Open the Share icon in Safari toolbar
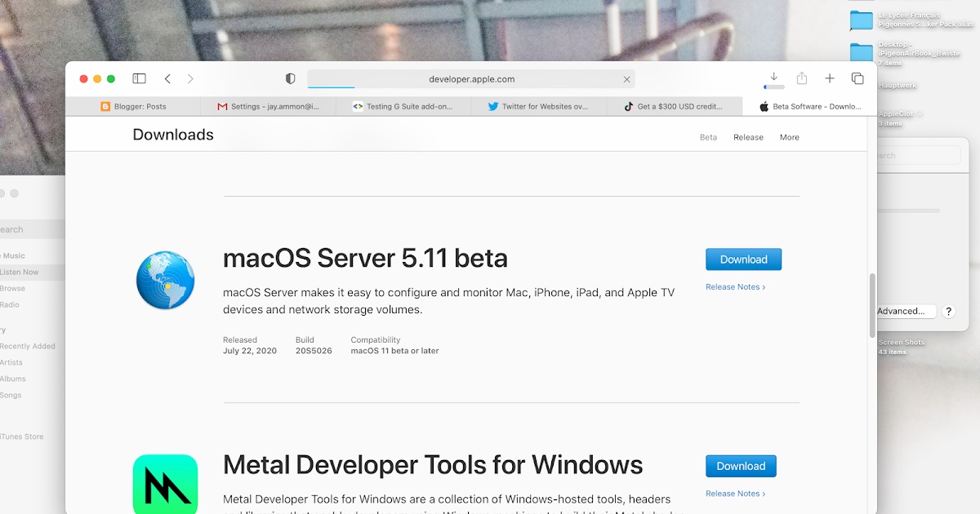This screenshot has width=980, height=514. [802, 78]
